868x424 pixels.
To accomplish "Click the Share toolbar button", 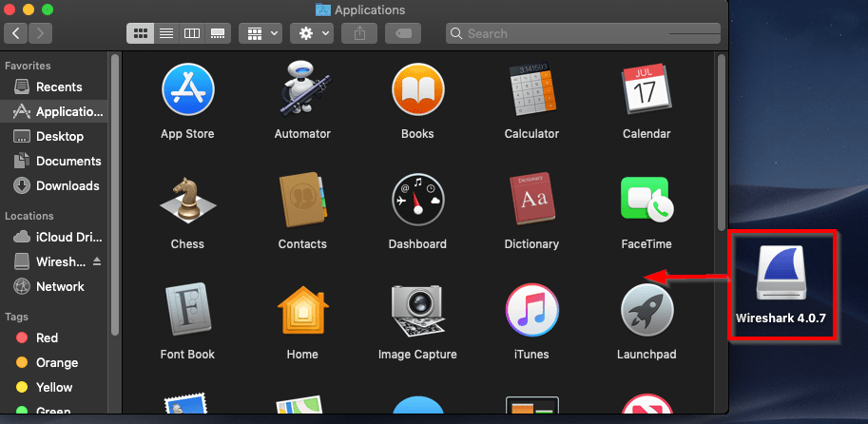I will (x=359, y=34).
